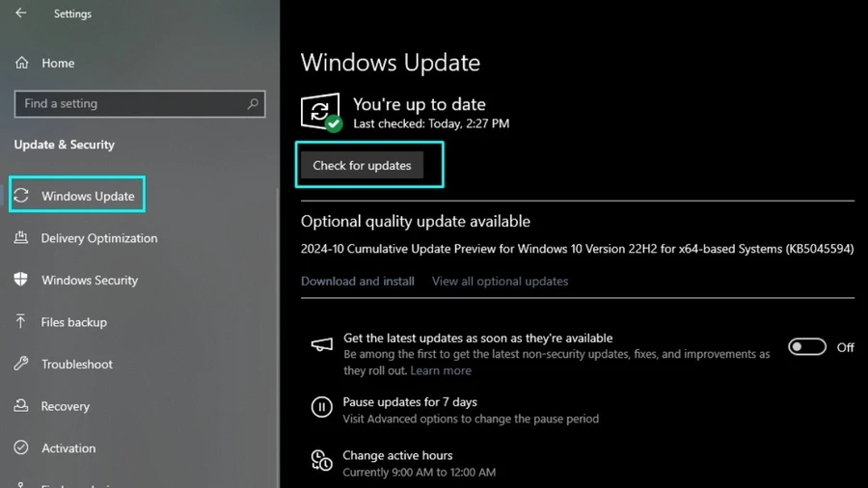Select Pause updates for 7 days

tap(410, 402)
